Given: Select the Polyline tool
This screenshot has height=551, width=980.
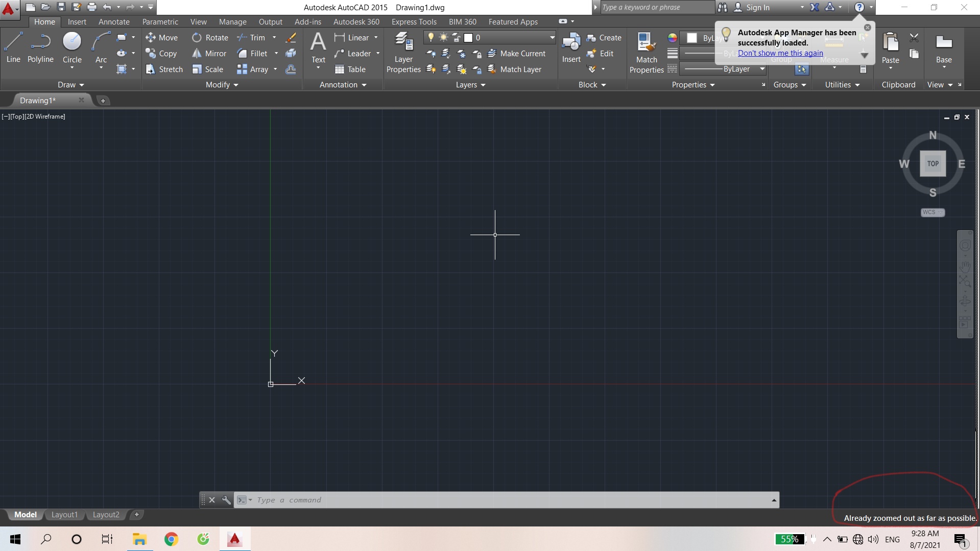Looking at the screenshot, I should [x=40, y=47].
